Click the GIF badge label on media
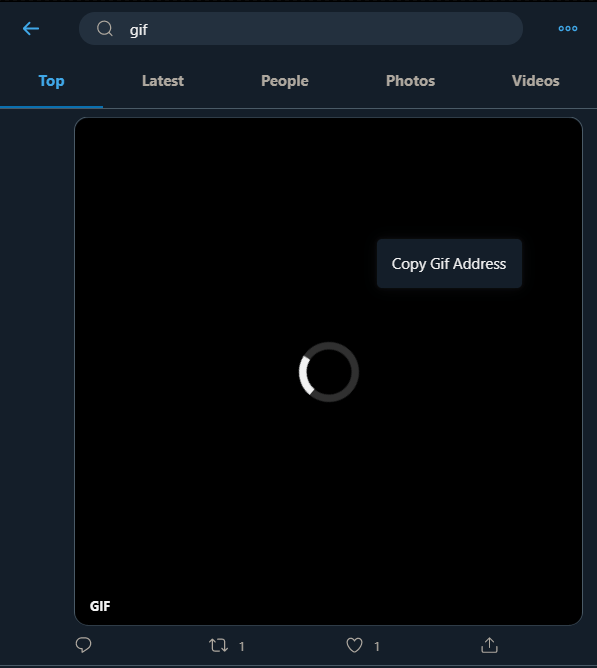The width and height of the screenshot is (597, 668). click(x=100, y=606)
